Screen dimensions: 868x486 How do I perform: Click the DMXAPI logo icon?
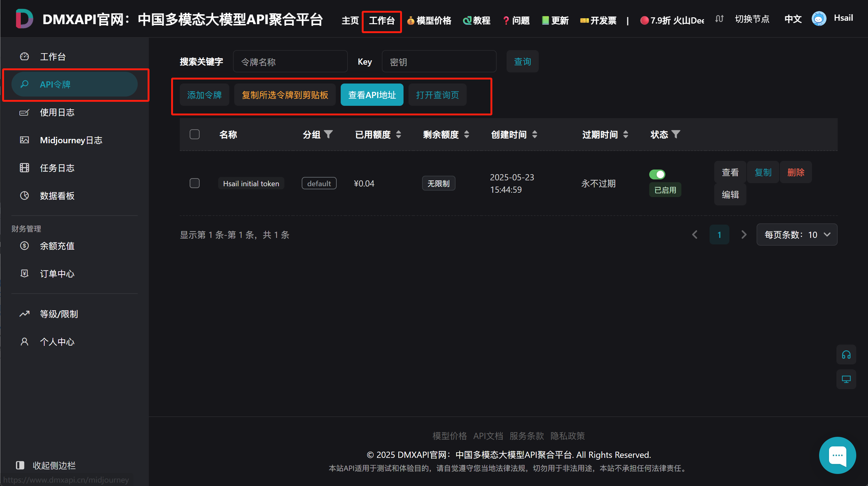pyautogui.click(x=24, y=19)
